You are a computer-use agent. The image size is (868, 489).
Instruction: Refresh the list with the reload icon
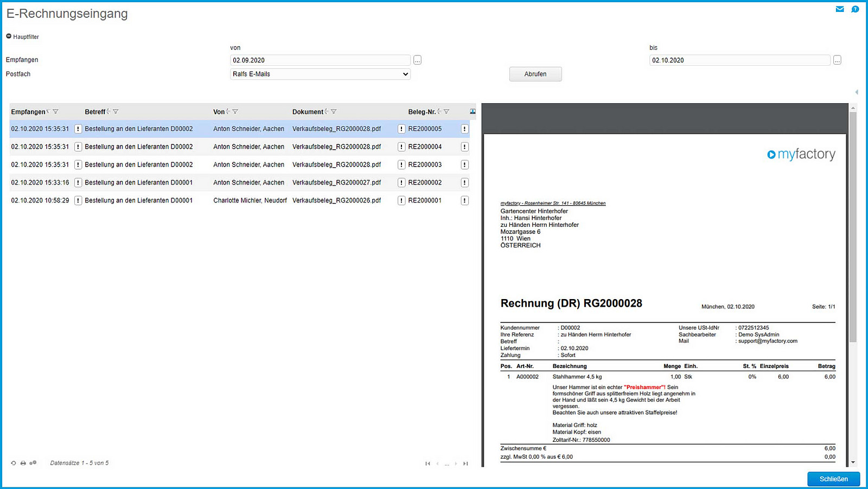click(x=14, y=463)
